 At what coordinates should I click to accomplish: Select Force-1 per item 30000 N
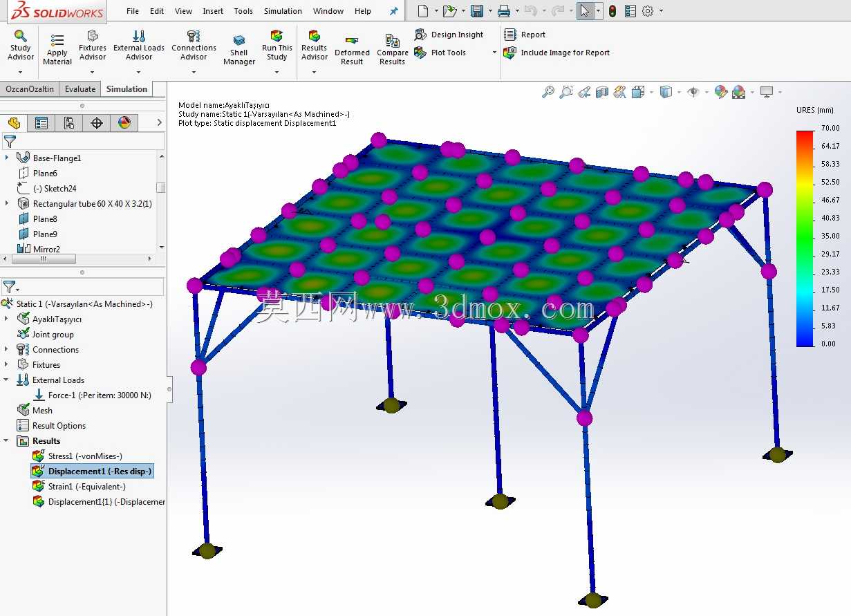tap(100, 395)
